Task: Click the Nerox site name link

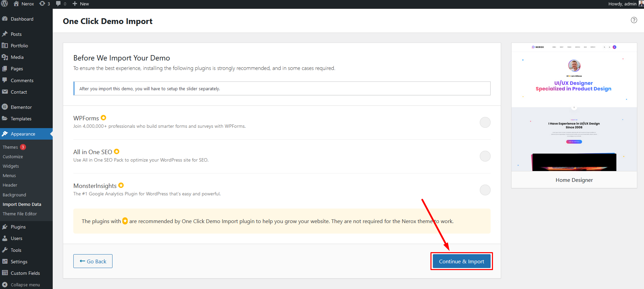Action: tap(28, 4)
